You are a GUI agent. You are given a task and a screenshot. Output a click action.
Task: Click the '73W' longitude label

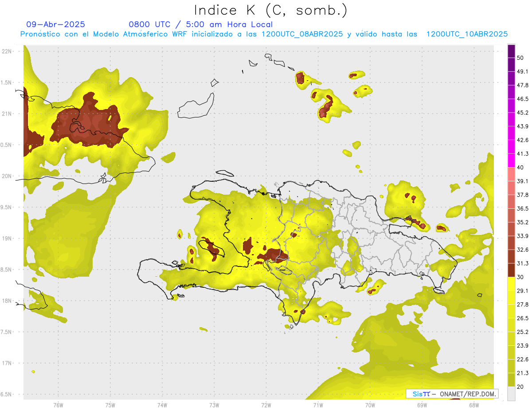tap(214, 405)
